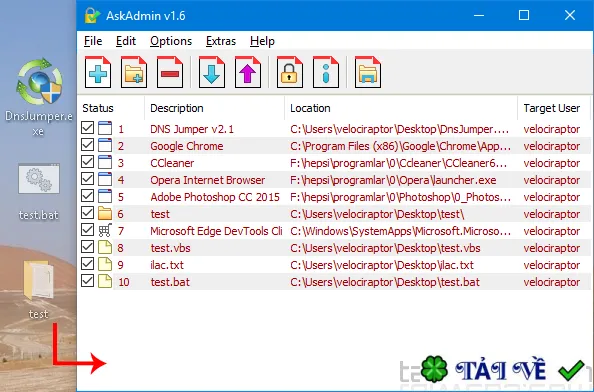Open the Extras menu
594x392 pixels.
[221, 41]
